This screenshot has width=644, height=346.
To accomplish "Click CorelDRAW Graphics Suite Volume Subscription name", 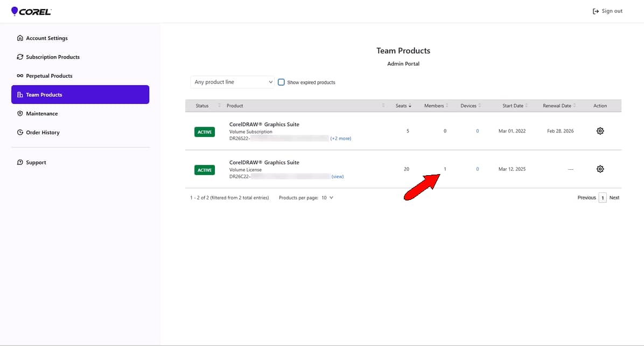I will 264,124.
